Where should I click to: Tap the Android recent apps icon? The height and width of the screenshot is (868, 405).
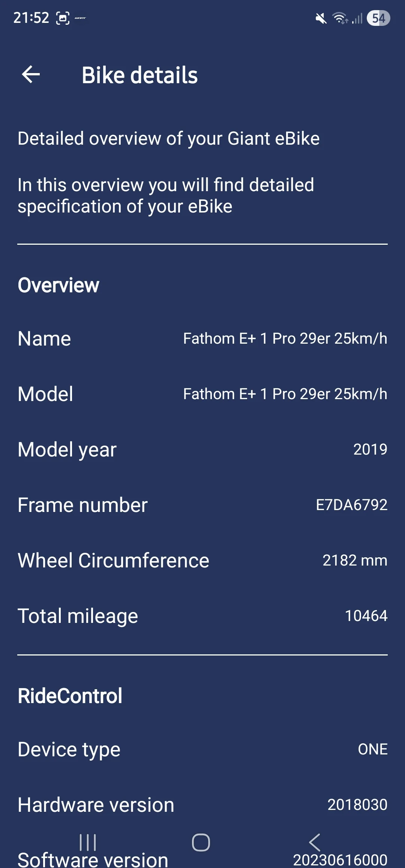pyautogui.click(x=88, y=843)
